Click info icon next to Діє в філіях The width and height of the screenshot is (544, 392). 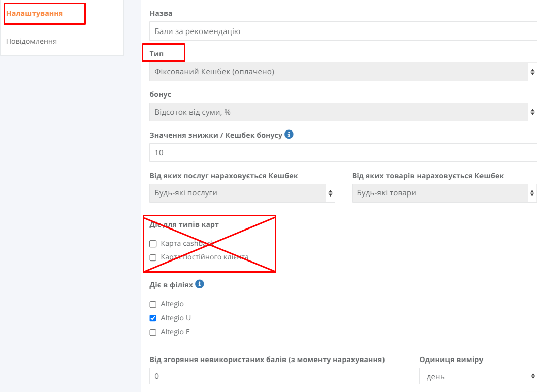coord(200,284)
